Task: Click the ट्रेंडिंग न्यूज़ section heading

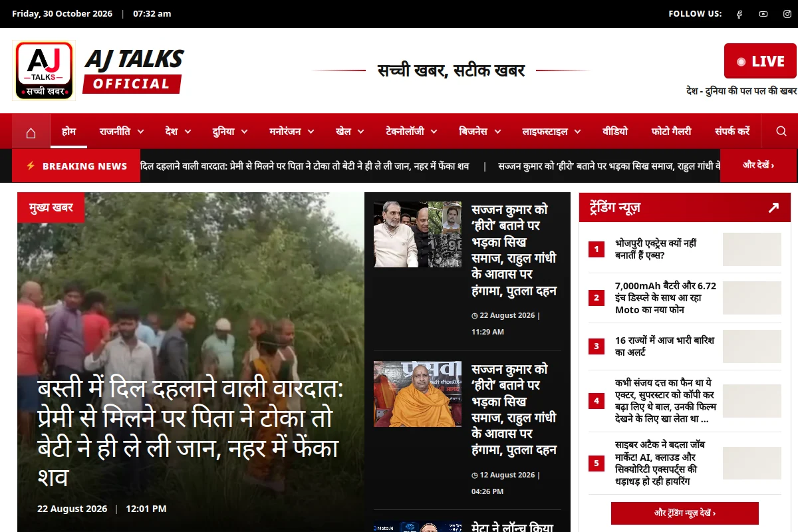Action: 614,208
